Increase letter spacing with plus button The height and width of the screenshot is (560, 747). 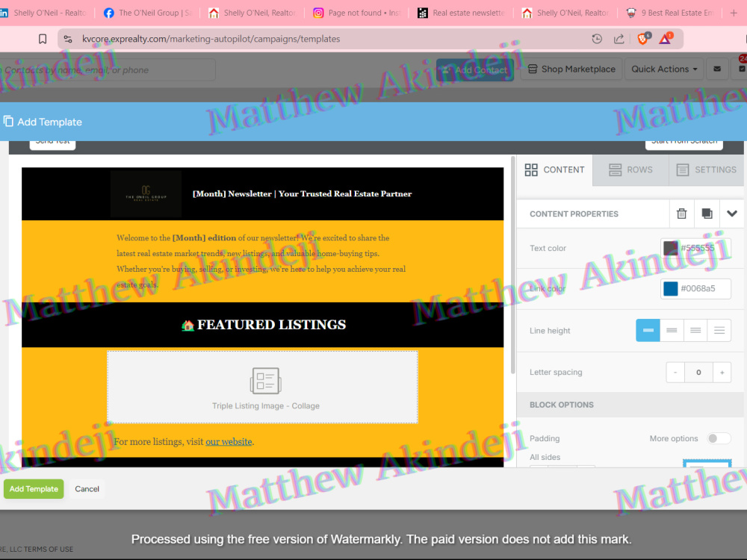[x=722, y=373]
